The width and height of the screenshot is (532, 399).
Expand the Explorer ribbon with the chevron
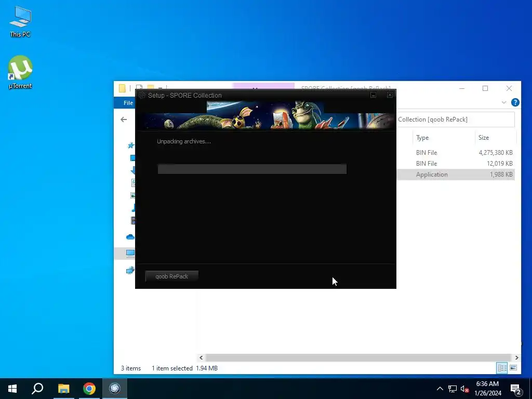pyautogui.click(x=504, y=102)
